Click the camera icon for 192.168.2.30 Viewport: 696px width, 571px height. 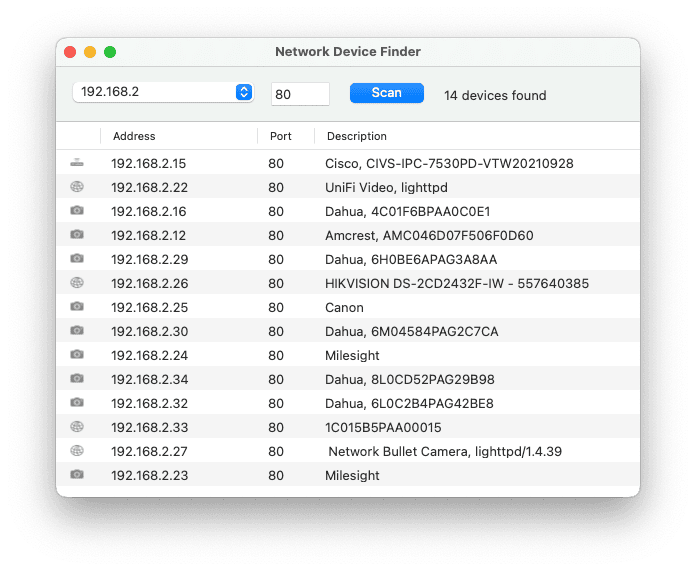pos(77,330)
